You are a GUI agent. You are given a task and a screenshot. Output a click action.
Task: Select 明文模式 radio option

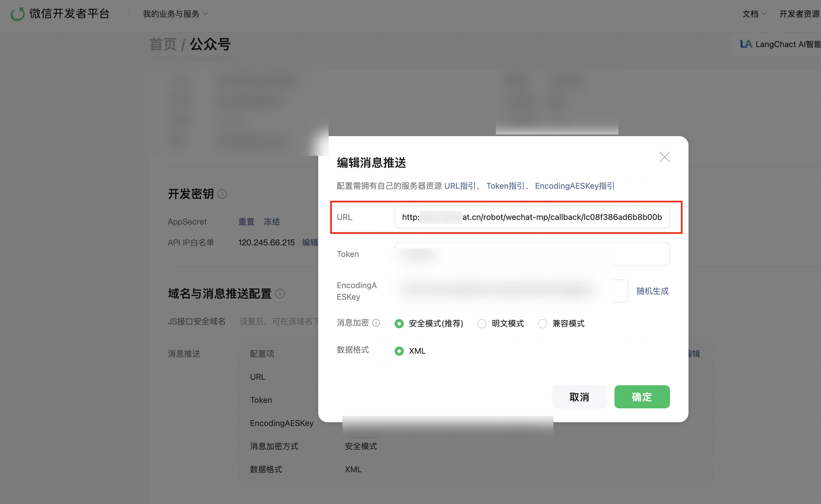(482, 323)
